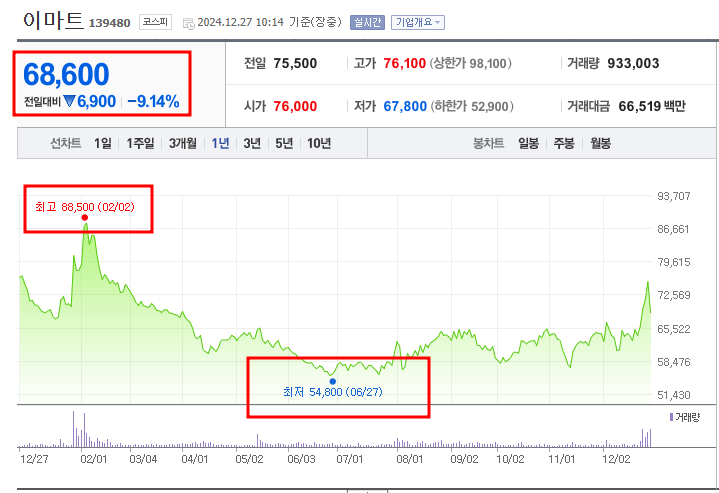Click the 최저 54,800 (06/27) label
This screenshot has height=493, width=719.
pos(333,392)
